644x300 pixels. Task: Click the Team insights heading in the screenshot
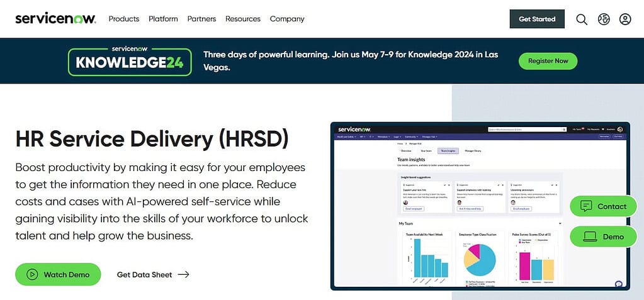[x=411, y=159]
